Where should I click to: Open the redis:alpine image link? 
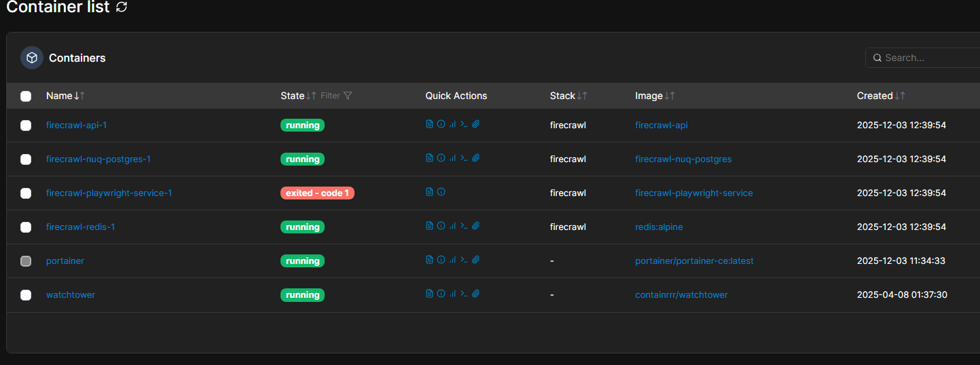click(659, 227)
